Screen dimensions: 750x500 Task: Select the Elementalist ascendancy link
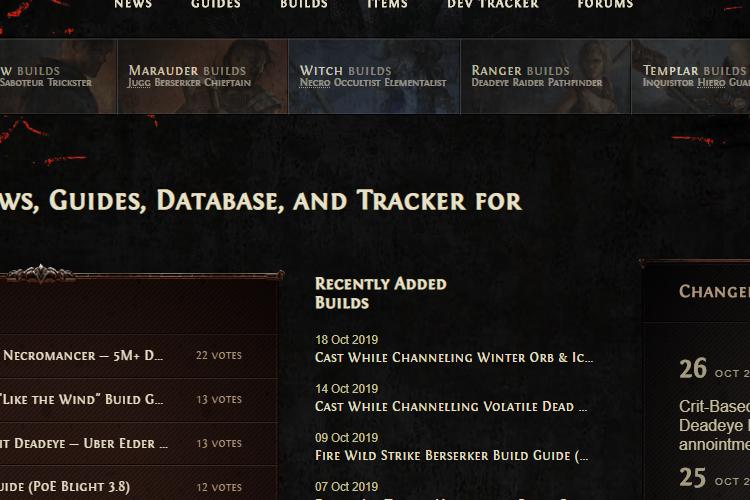pyautogui.click(x=415, y=83)
